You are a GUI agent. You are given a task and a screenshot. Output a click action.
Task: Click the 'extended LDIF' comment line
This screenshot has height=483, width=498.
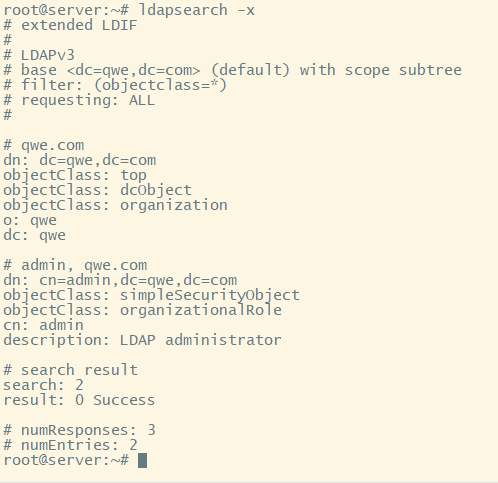tap(70, 25)
